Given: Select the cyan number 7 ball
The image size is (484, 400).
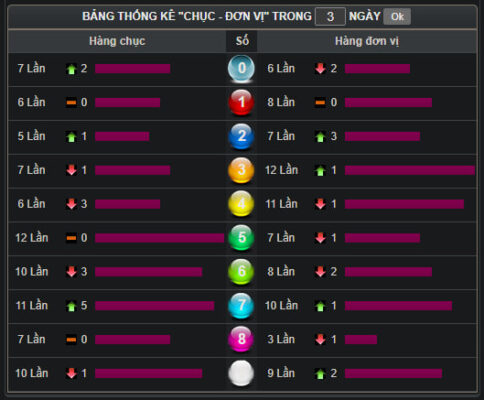Looking at the screenshot, I should 241,306.
